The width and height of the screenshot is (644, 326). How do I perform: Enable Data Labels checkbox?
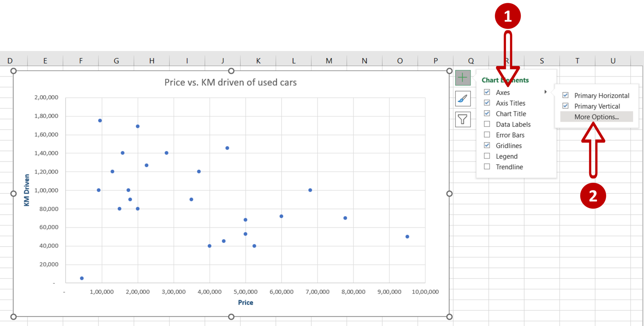click(x=487, y=124)
